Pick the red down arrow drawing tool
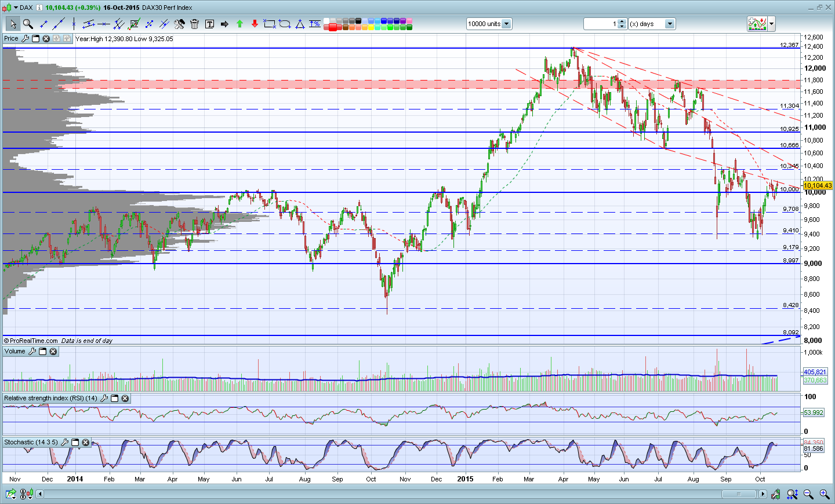This screenshot has height=504, width=835. [255, 24]
